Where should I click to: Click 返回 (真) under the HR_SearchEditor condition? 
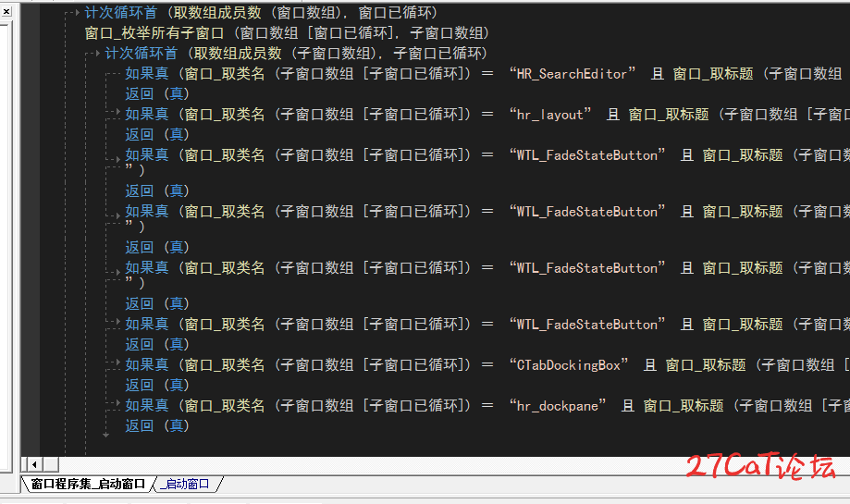(157, 93)
